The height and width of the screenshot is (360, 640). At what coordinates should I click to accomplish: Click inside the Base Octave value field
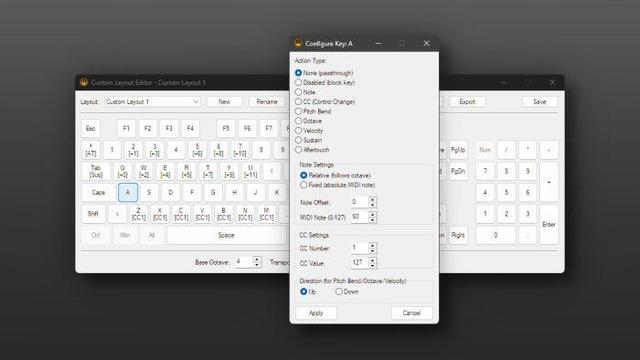(x=244, y=262)
